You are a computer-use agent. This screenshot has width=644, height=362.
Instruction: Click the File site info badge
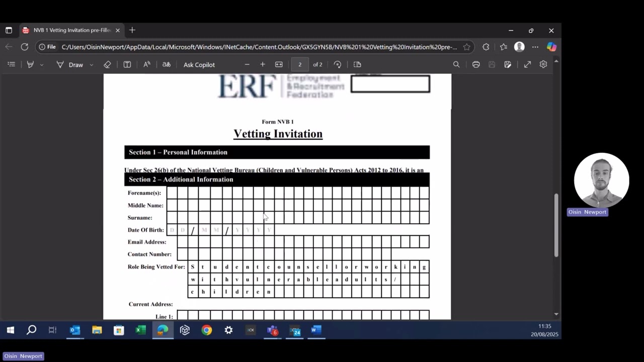coord(47,47)
